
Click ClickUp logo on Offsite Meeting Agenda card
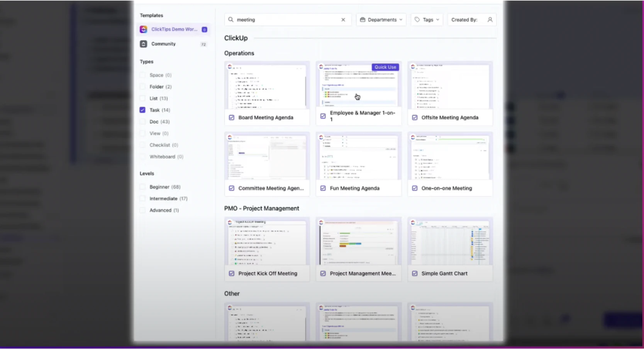pyautogui.click(x=413, y=66)
